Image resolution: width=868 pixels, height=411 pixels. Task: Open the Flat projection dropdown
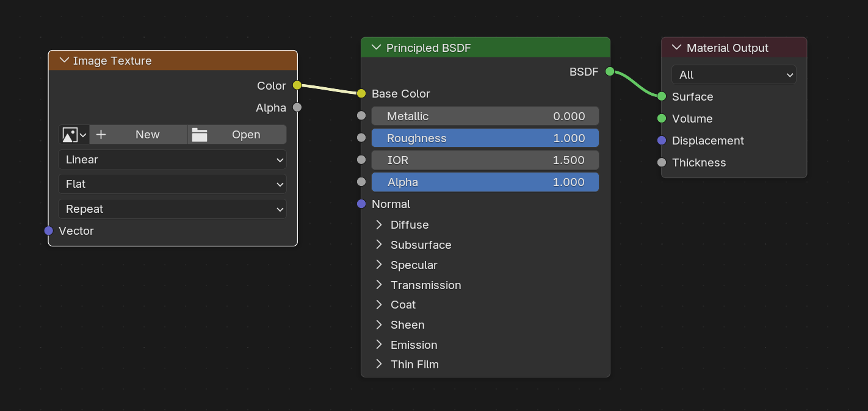[x=173, y=184]
